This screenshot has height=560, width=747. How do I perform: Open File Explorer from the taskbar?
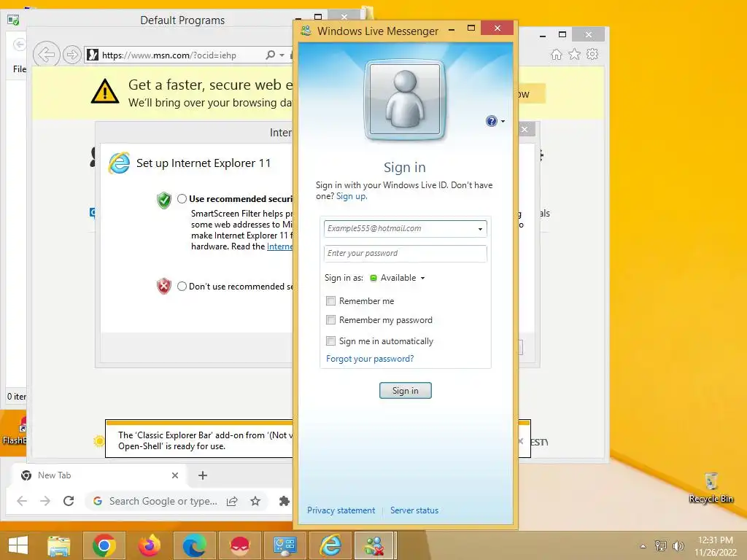point(58,545)
